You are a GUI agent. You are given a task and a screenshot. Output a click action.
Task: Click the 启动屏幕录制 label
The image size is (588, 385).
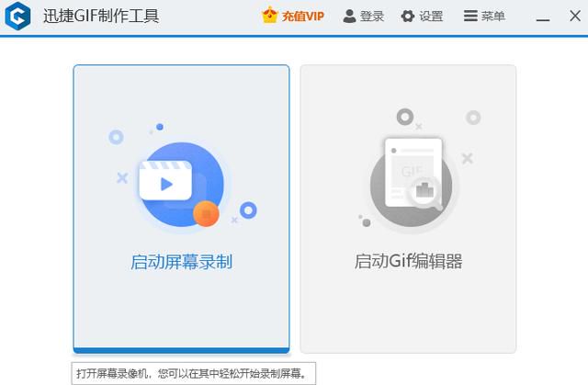(x=182, y=261)
